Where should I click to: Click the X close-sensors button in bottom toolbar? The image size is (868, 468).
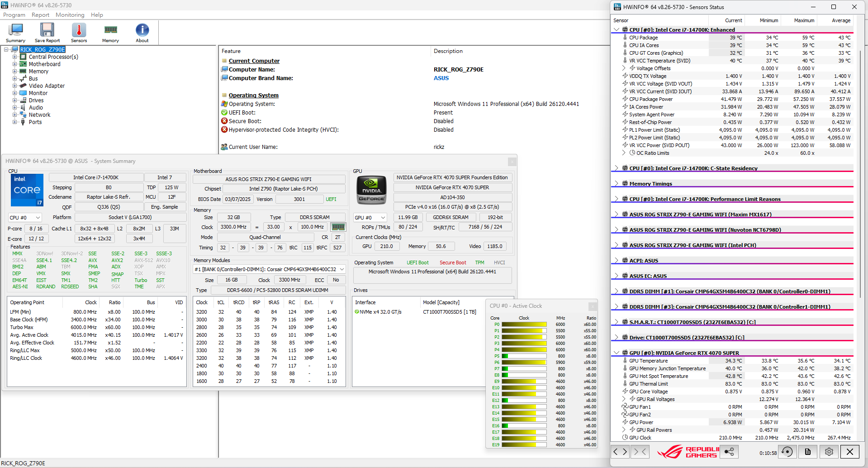tap(850, 452)
